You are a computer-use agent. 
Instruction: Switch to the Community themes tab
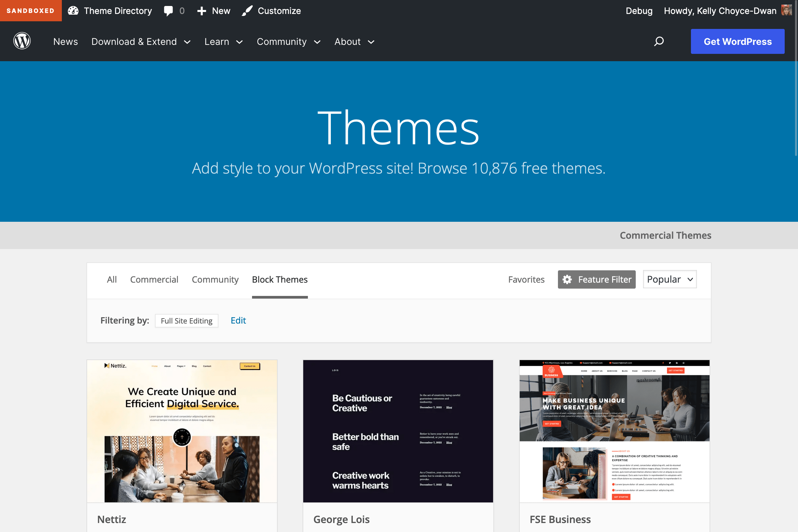[215, 280]
